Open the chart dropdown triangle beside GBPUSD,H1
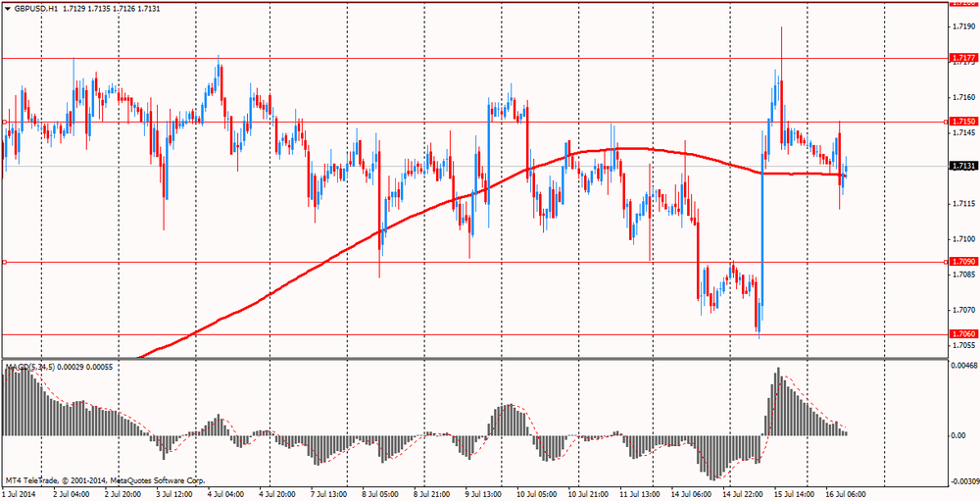Viewport: 980px width, 501px height. (7, 10)
